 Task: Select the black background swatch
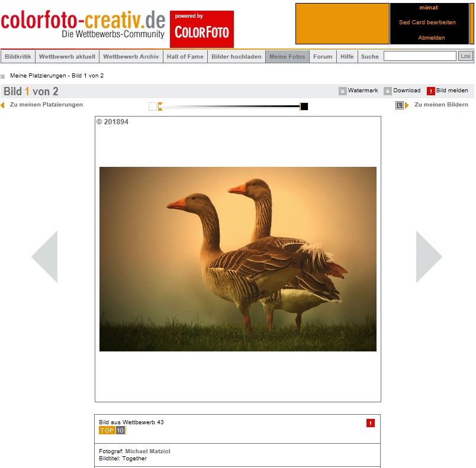304,106
